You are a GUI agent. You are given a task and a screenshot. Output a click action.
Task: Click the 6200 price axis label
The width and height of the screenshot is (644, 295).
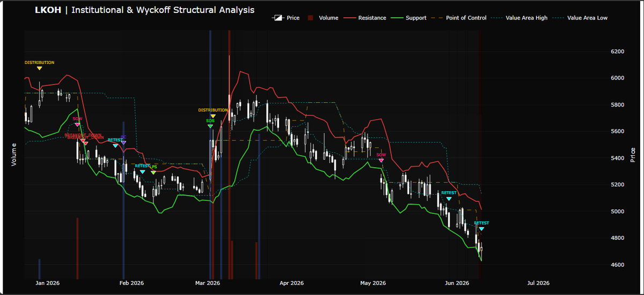617,52
